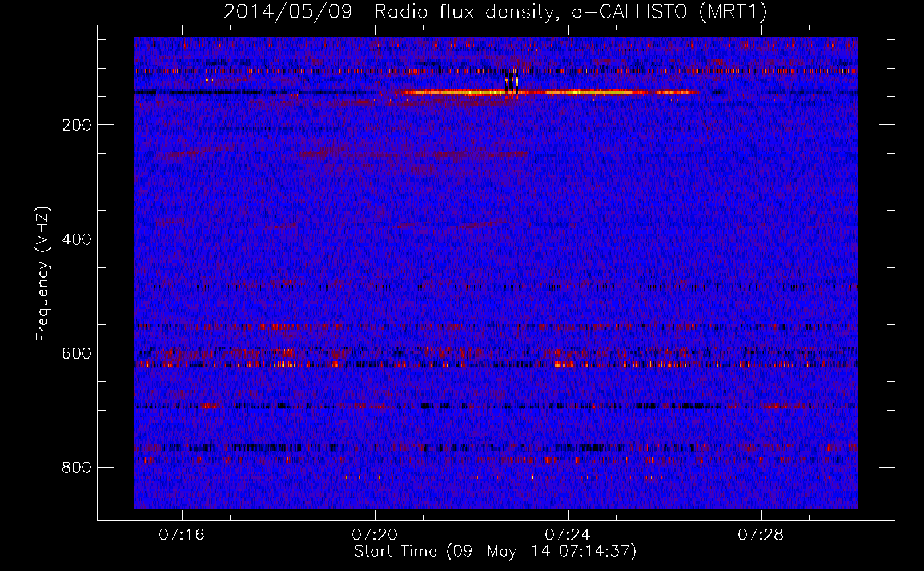Click the plot title '2014/05/09 Radio flux density, e-CALLISTO (MRT1)'
Viewport: 924px width, 571px height.
click(495, 11)
